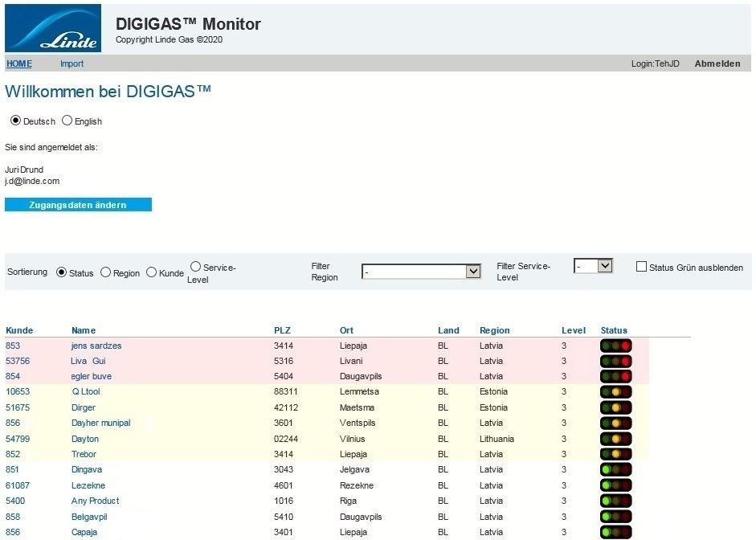The image size is (756, 540).
Task: Click status light for Trebor row
Action: (616, 455)
